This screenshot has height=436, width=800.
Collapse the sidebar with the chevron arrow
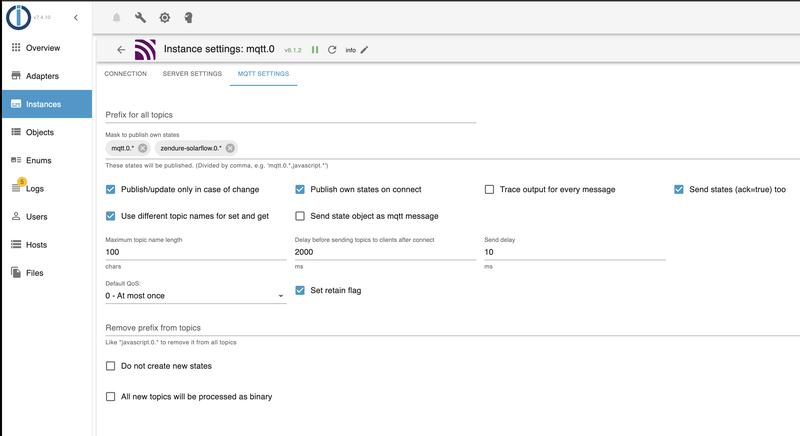(x=76, y=17)
